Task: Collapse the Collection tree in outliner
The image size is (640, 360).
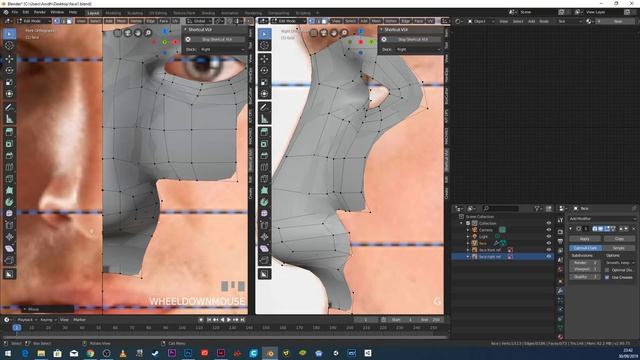Action: (462, 223)
